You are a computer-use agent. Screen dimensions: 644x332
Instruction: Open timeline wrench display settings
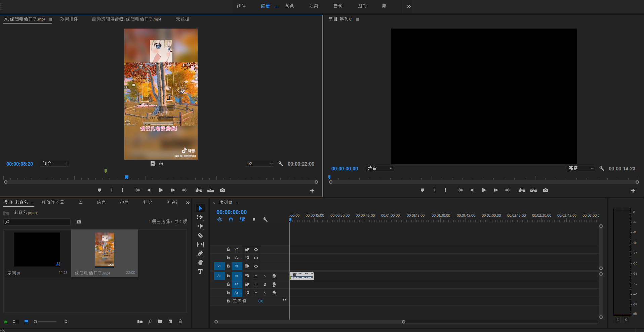click(x=265, y=219)
